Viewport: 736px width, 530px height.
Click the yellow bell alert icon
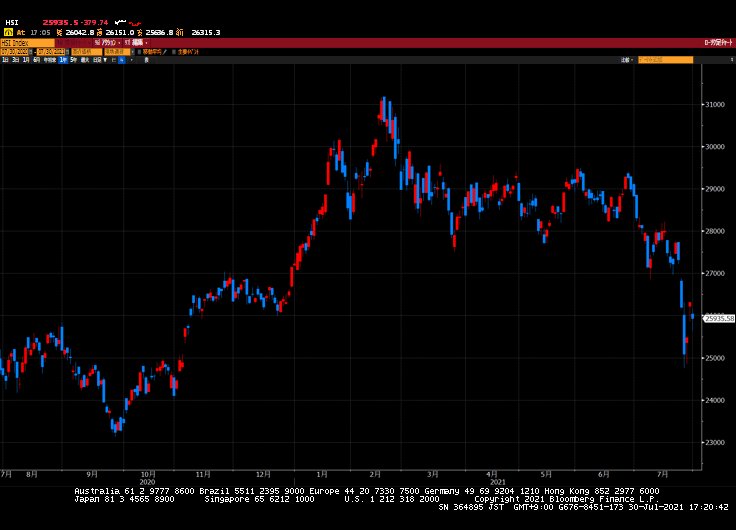click(8, 32)
